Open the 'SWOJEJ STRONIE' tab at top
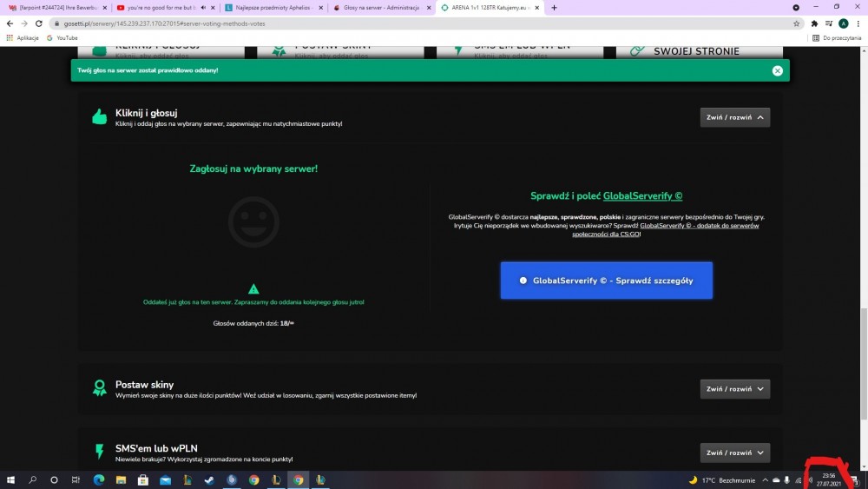The image size is (868, 489). (699, 51)
